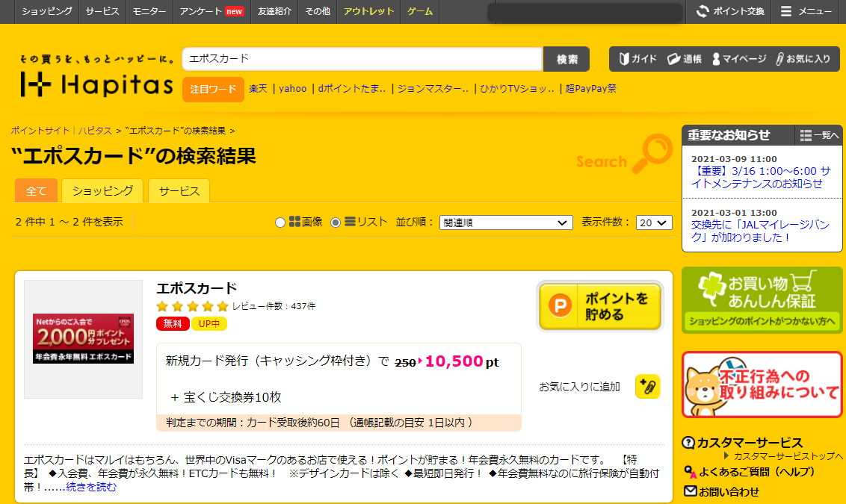Open よくあるご質問 (ヘルプ)
The width and height of the screenshot is (846, 504).
click(750, 472)
